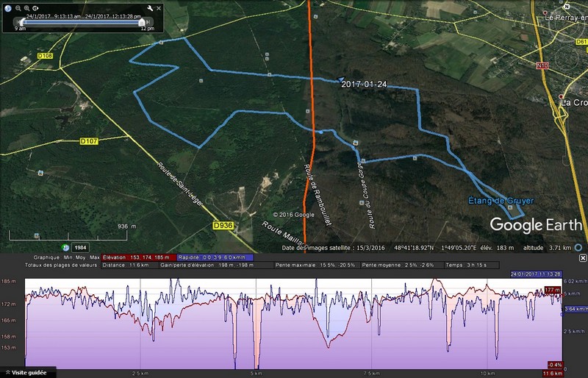Click elevation graph at 5 km mark

tap(256, 324)
